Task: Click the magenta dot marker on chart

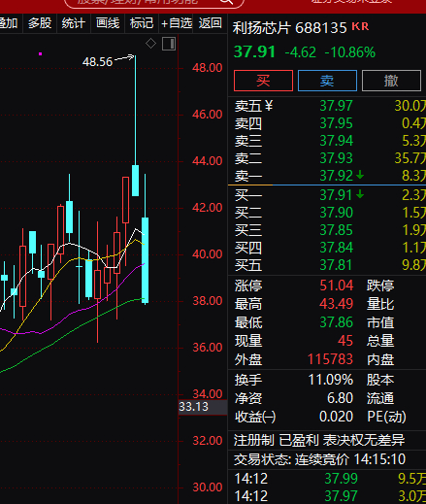Action: click(41, 53)
